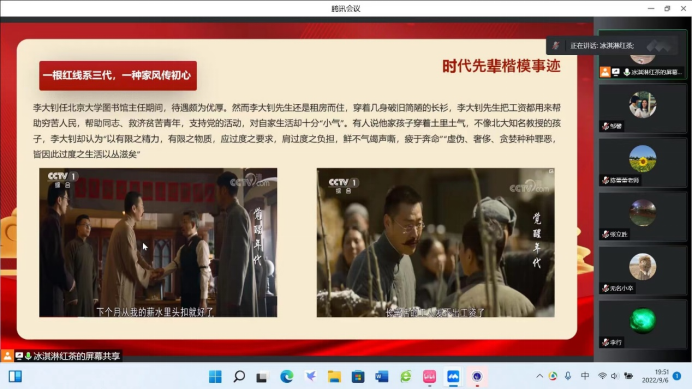This screenshot has width=693, height=390.
Task: Click the pink bilibili taskbar app
Action: click(x=429, y=377)
